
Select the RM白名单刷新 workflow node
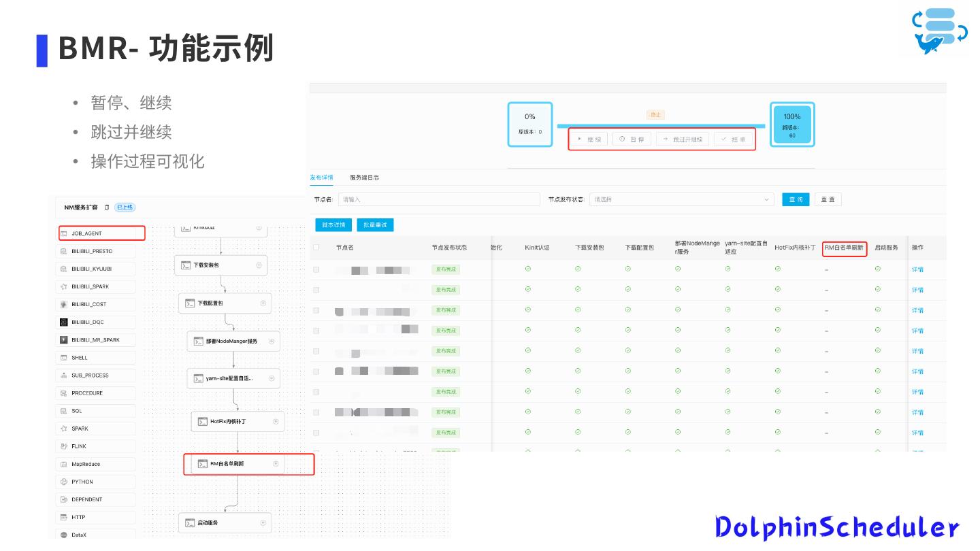238,464
